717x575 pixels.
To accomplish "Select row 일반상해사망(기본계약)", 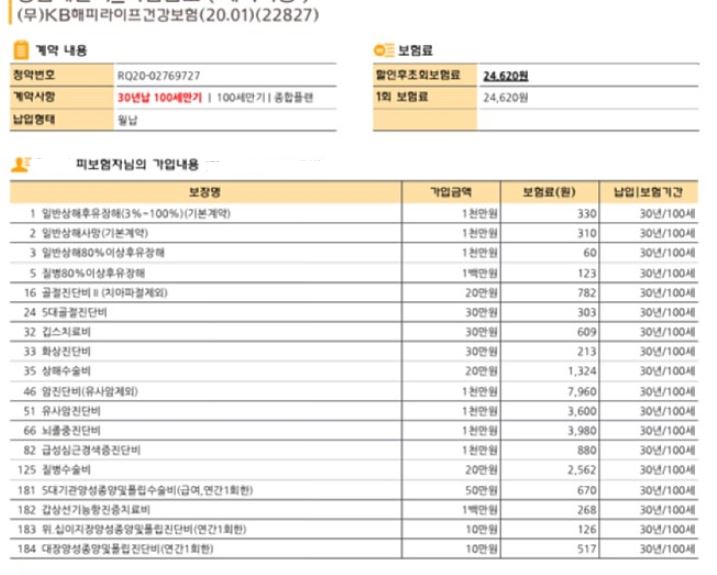I will coord(354,233).
